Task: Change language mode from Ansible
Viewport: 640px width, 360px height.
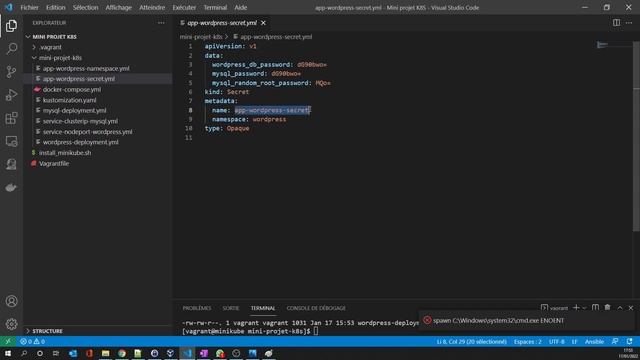Action: (594, 341)
